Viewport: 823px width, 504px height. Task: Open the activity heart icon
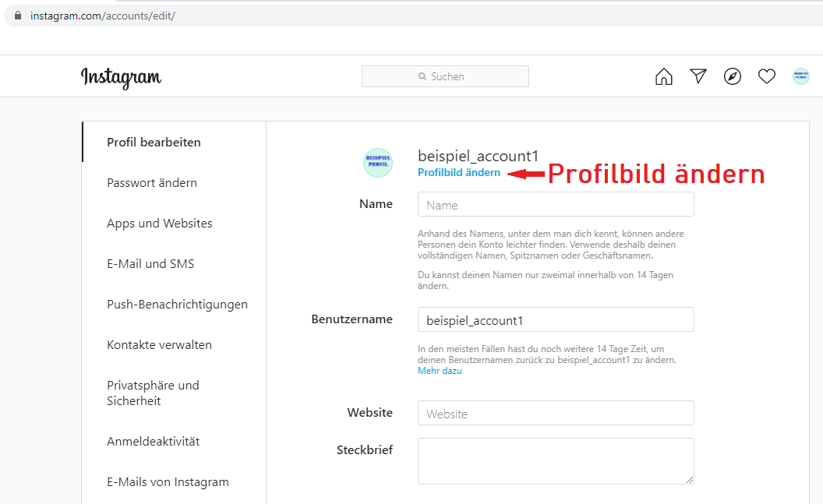click(766, 76)
